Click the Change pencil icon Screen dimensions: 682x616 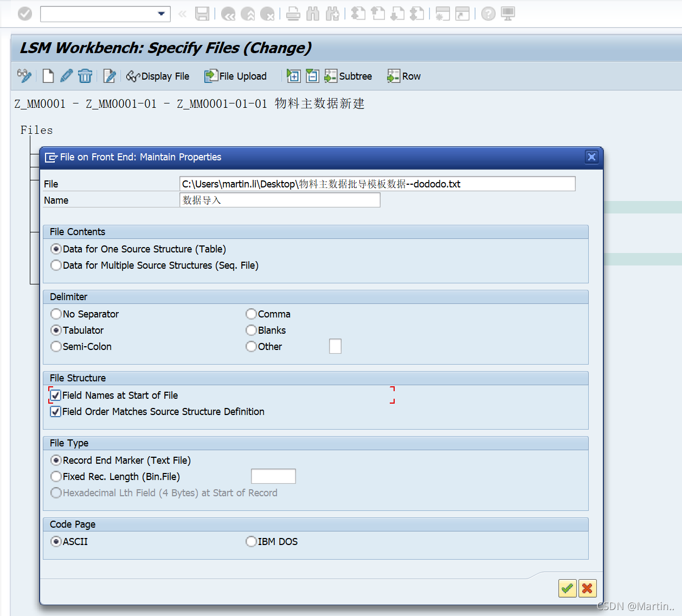(x=66, y=76)
